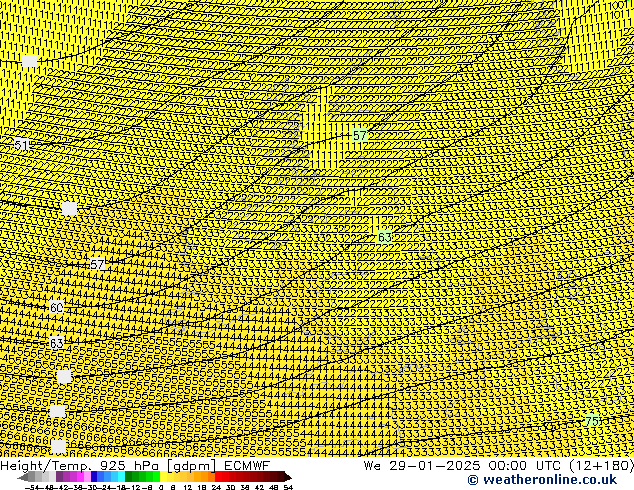Click the dark purple swatch at -42
The image size is (634, 490).
[59, 476]
